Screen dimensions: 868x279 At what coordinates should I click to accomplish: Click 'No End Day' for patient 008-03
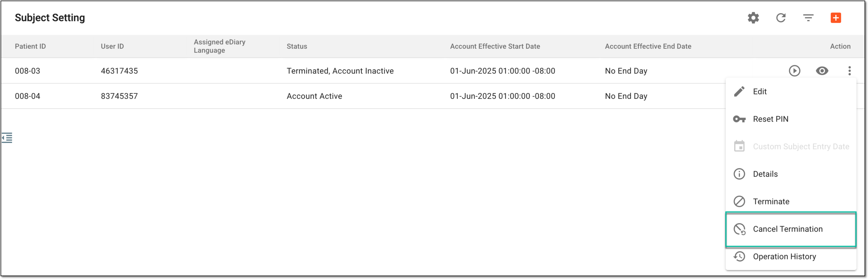click(x=626, y=71)
